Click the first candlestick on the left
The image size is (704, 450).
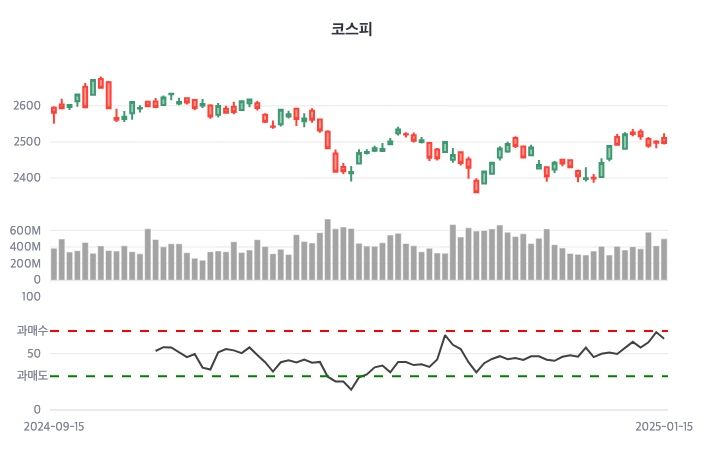54,110
